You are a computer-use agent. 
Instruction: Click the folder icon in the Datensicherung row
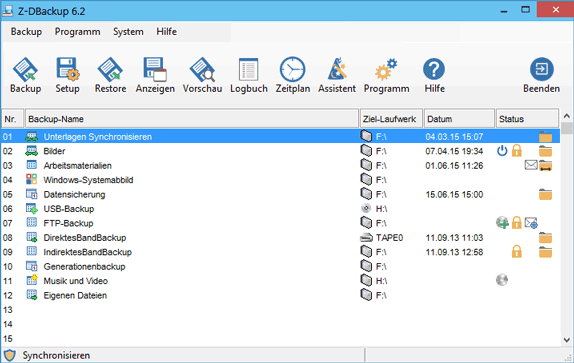coord(545,194)
